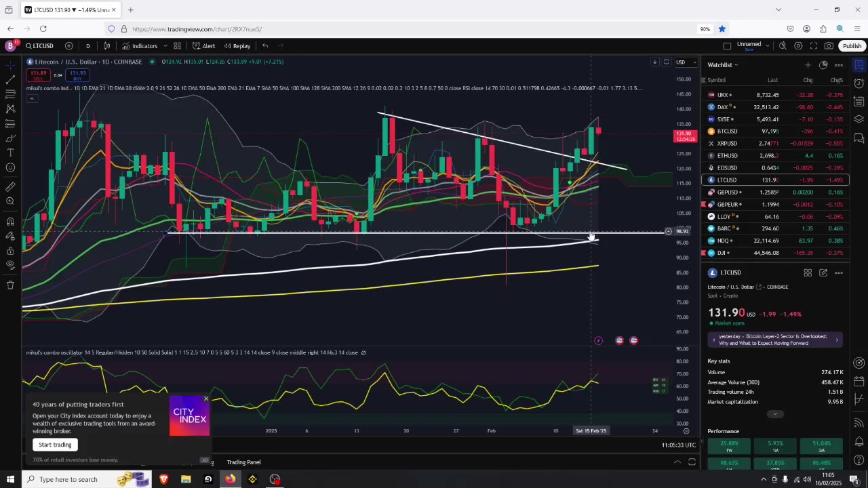Open the Alerts clock panel icon
868x488 pixels.
point(859,83)
